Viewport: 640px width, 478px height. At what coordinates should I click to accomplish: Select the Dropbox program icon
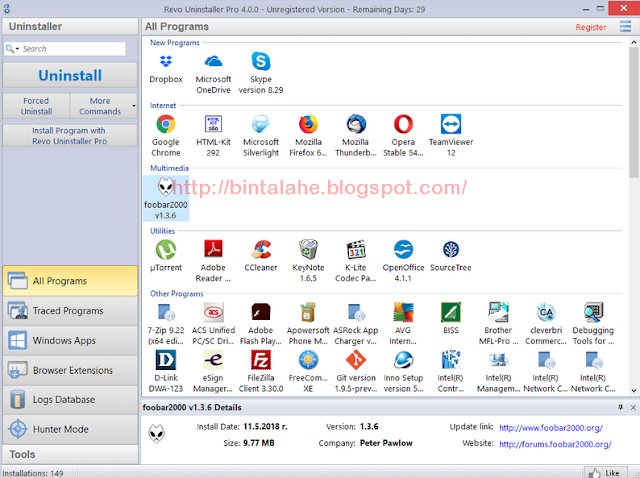pyautogui.click(x=166, y=62)
